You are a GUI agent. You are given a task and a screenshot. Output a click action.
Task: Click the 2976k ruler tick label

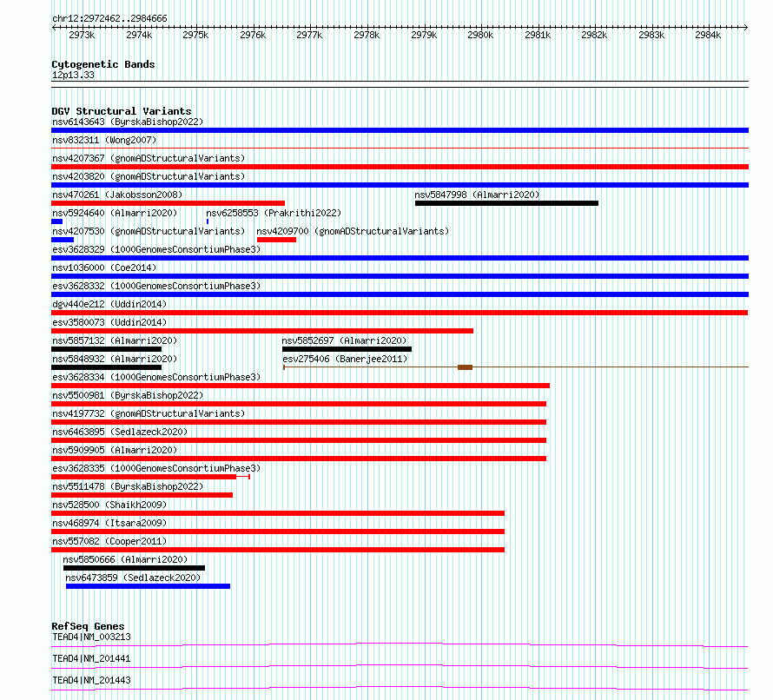[x=253, y=35]
